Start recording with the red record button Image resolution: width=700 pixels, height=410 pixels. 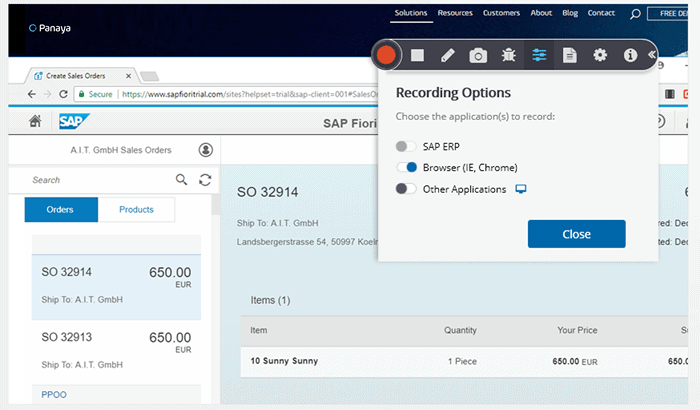coord(386,55)
